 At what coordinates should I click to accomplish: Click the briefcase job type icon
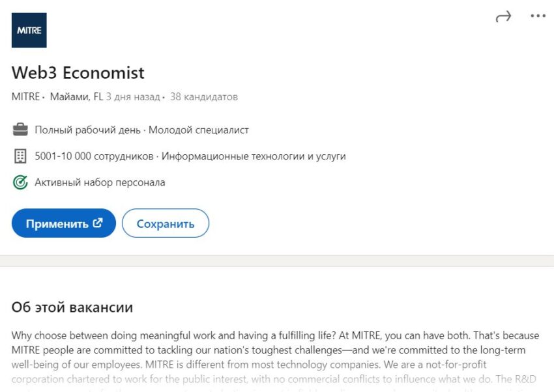(20, 130)
